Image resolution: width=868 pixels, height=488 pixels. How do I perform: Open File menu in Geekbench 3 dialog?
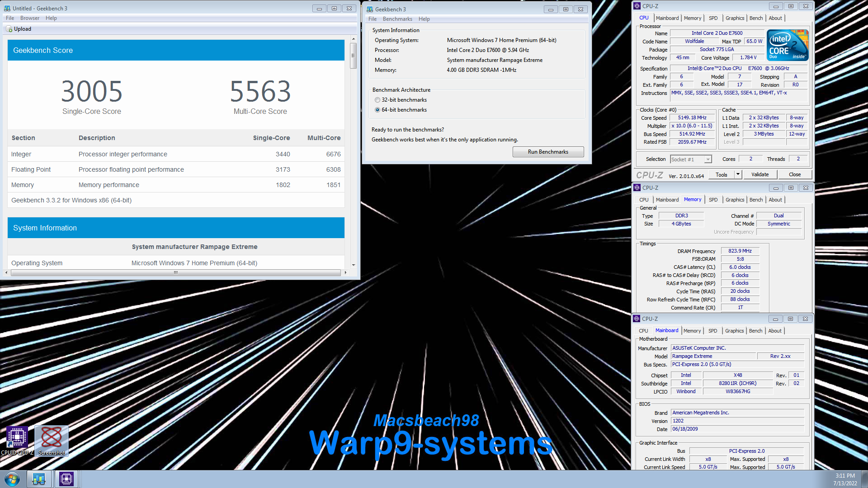coord(373,19)
